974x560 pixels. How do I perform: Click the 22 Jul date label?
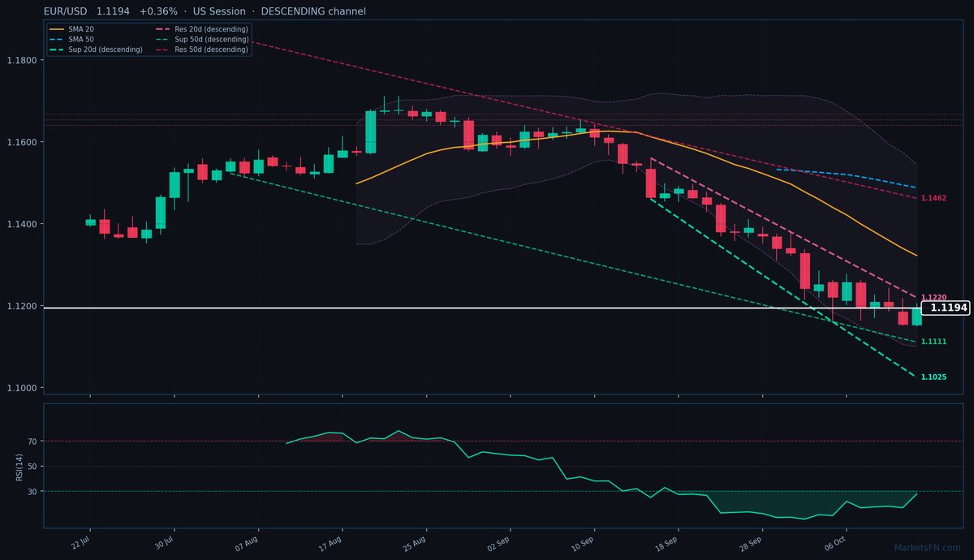tap(80, 544)
